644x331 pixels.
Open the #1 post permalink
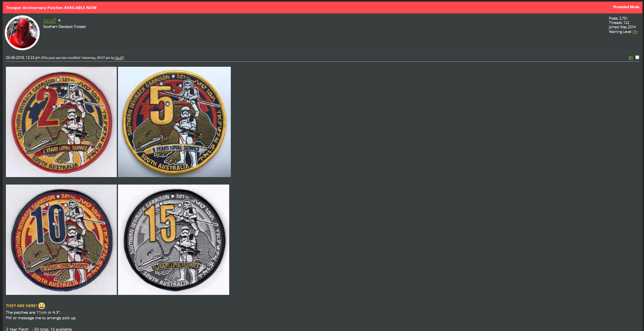click(631, 58)
